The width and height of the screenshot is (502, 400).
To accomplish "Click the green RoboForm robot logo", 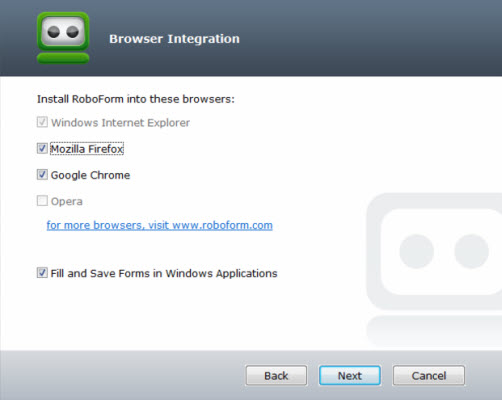I will (63, 38).
